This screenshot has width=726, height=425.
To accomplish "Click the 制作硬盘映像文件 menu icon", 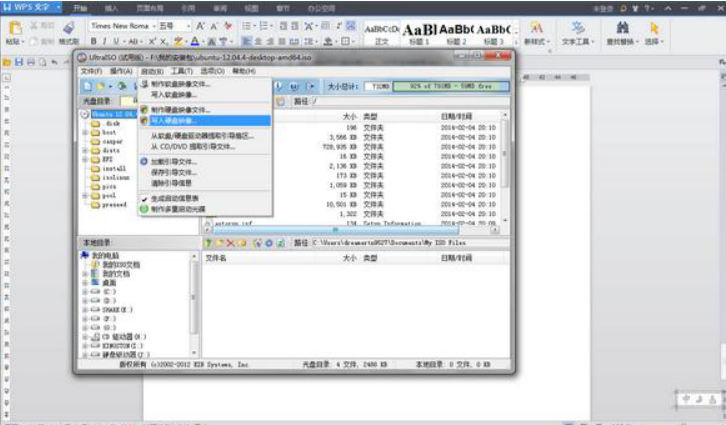I will (x=144, y=109).
